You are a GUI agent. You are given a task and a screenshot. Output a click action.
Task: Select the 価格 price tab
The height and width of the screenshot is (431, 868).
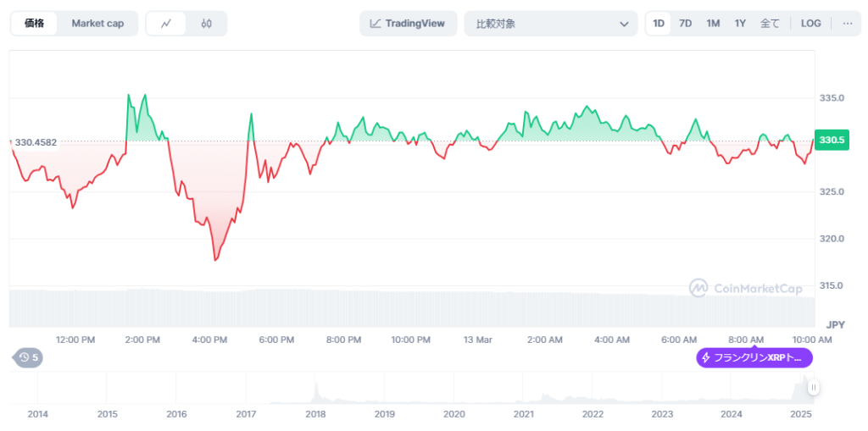35,24
